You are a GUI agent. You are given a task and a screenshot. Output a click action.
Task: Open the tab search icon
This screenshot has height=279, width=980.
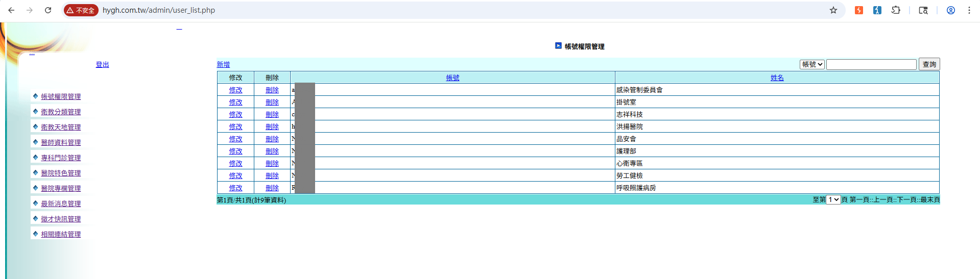(x=923, y=10)
